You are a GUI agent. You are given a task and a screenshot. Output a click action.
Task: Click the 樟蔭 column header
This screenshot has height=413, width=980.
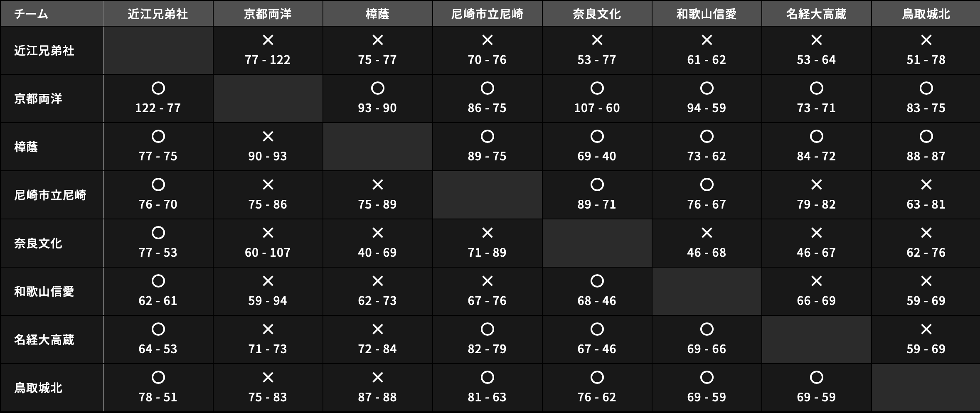[x=377, y=14]
